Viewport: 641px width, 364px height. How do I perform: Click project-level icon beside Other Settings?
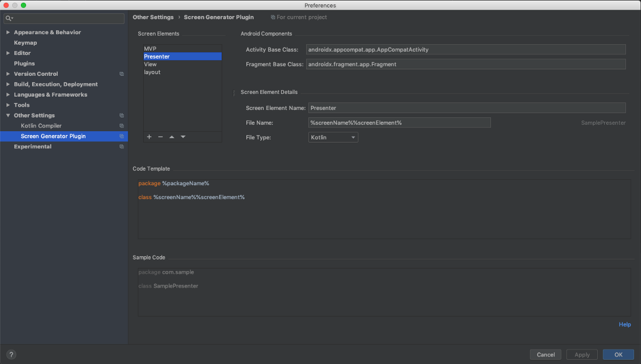pos(122,115)
